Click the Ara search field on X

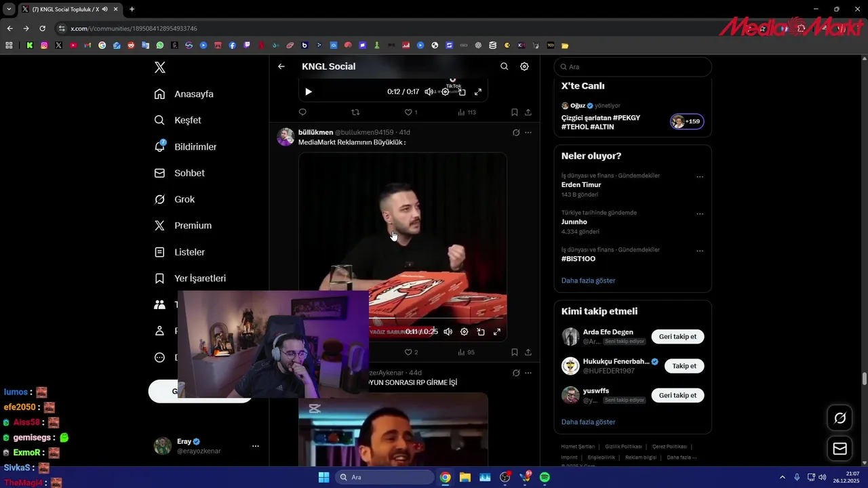tap(633, 67)
